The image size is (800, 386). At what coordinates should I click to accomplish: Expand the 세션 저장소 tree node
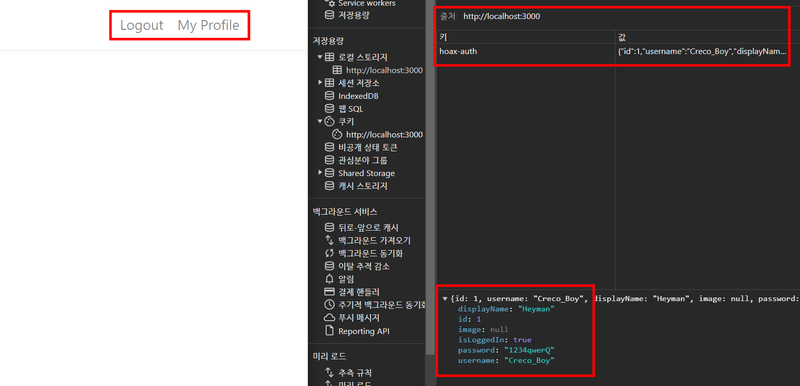320,83
